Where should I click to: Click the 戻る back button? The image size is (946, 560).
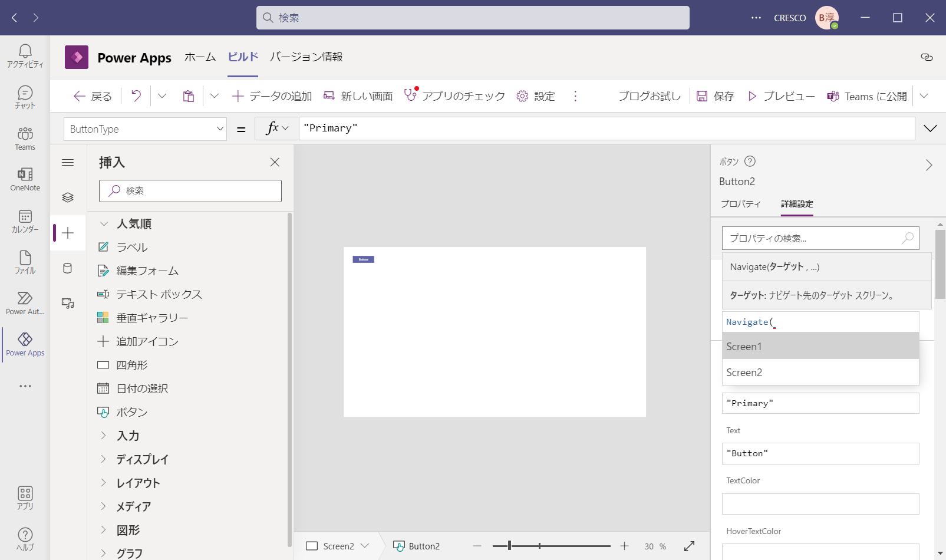tap(93, 96)
